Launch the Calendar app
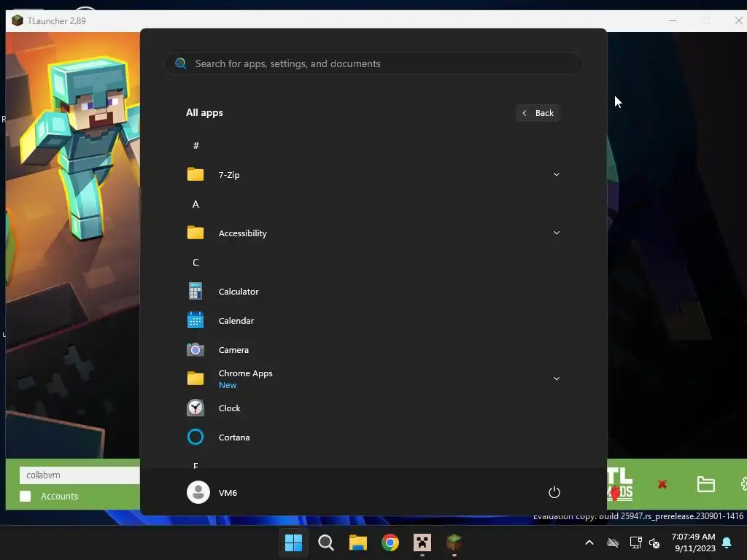This screenshot has width=747, height=560. click(x=373, y=321)
